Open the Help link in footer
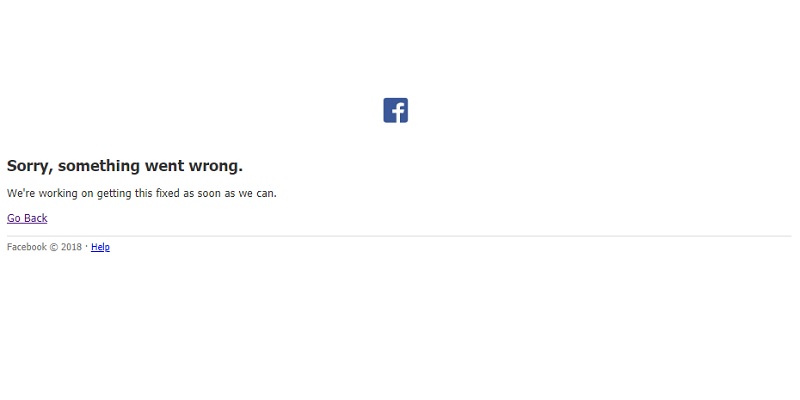The height and width of the screenshot is (400, 800). [x=100, y=247]
